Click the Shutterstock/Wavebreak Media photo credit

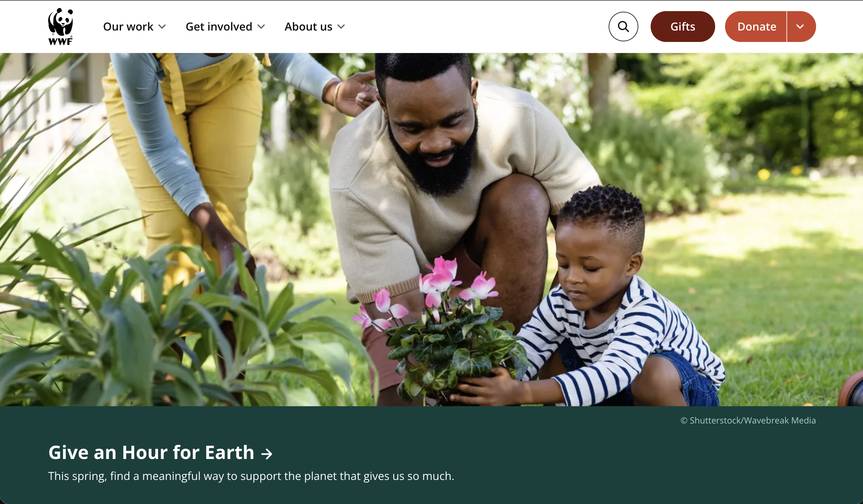(x=748, y=420)
